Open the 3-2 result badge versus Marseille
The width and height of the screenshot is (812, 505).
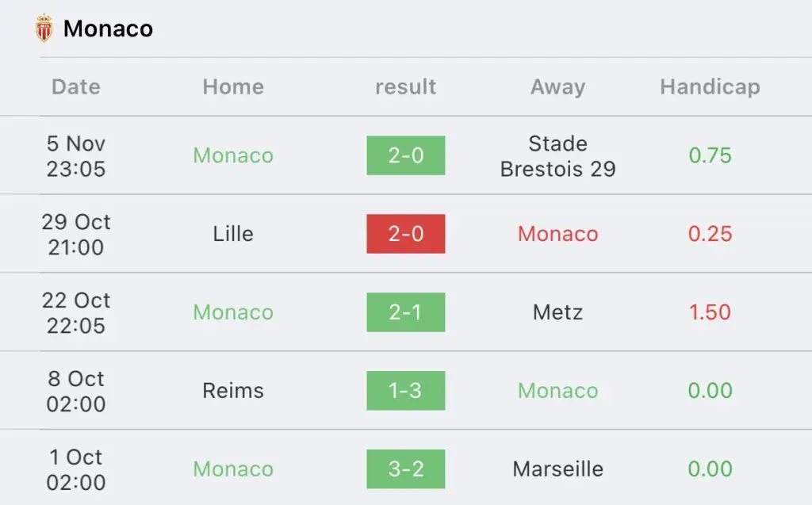406,469
